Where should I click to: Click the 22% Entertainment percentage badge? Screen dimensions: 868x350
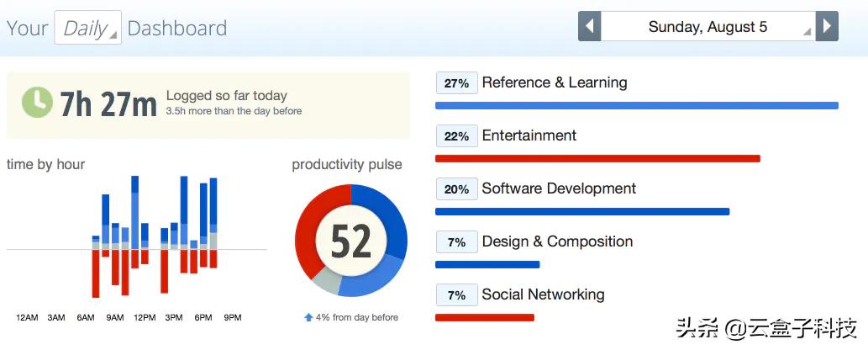pyautogui.click(x=456, y=136)
